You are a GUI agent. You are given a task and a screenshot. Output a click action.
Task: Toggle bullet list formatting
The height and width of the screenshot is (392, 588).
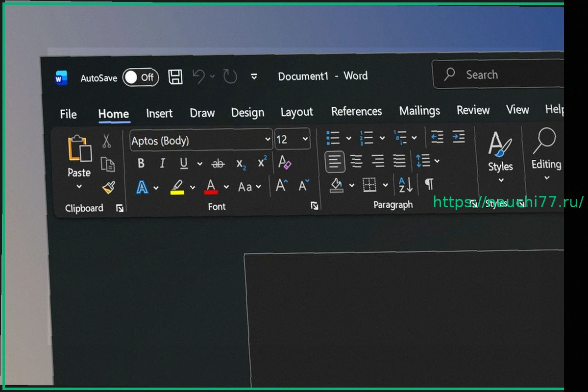[332, 137]
